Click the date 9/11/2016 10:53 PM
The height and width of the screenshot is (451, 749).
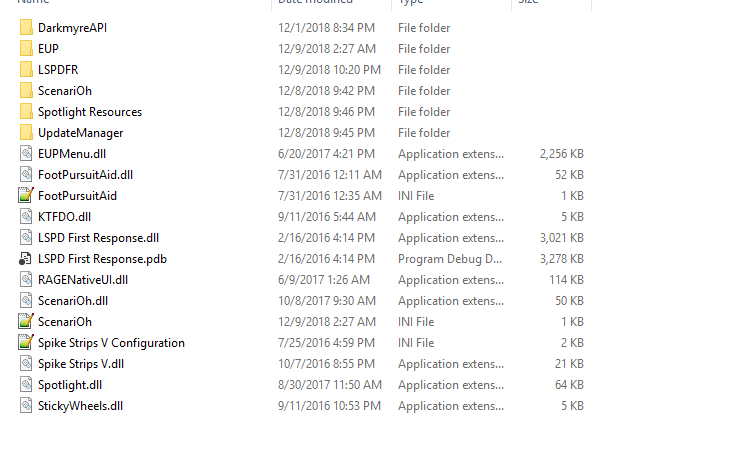coord(330,406)
